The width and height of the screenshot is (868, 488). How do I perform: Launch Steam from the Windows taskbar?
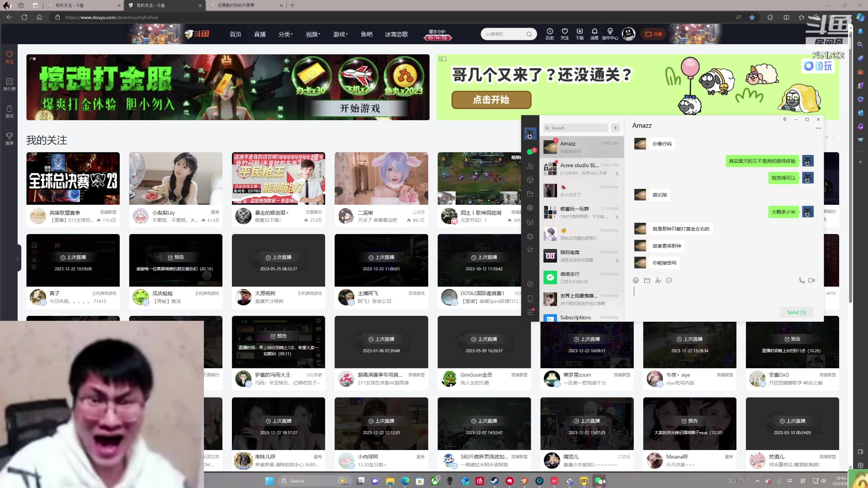[494, 481]
